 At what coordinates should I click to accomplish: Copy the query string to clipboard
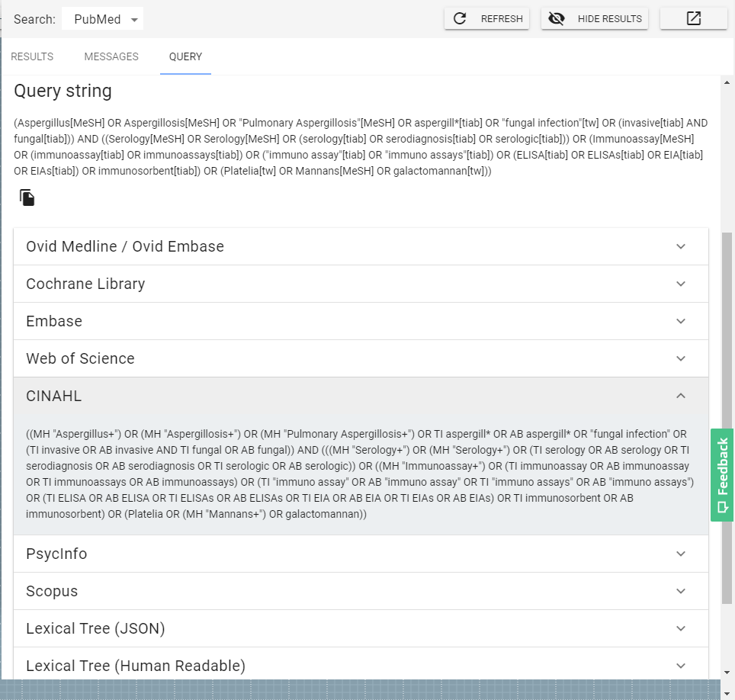coord(27,198)
